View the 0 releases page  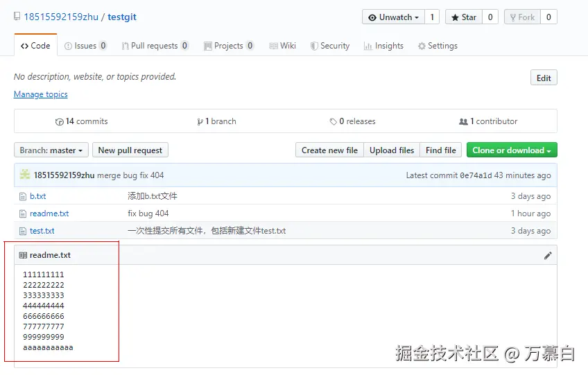tap(352, 121)
